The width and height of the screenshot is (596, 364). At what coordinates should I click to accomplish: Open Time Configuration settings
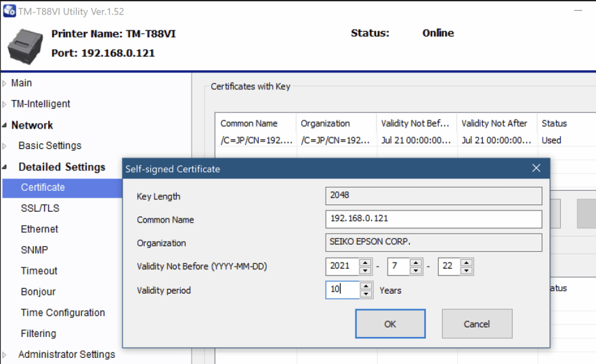pos(63,313)
